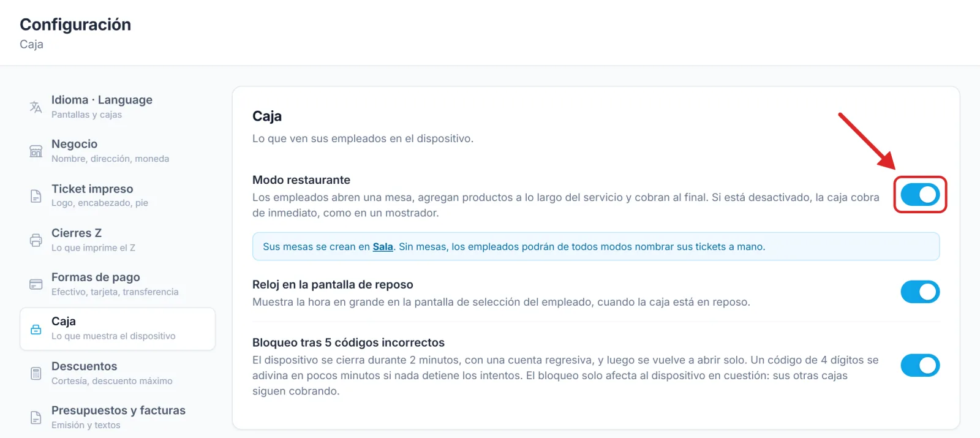The image size is (980, 438).
Task: Click the Caja register icon in sidebar
Action: click(x=36, y=329)
